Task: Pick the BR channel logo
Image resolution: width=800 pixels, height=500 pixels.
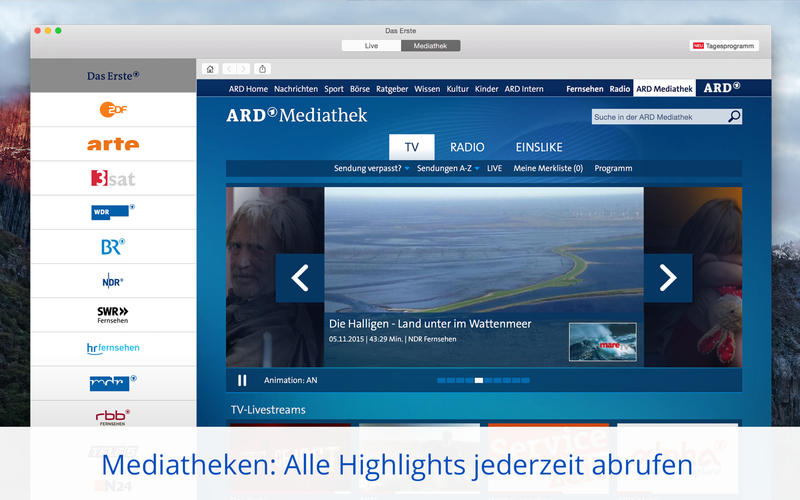Action: pos(113,247)
